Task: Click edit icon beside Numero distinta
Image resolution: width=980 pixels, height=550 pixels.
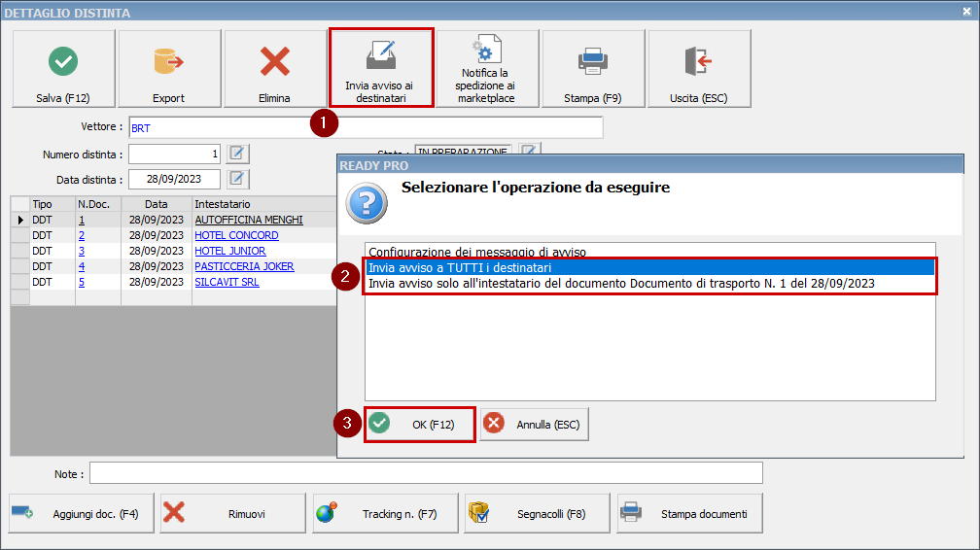Action: tap(238, 154)
